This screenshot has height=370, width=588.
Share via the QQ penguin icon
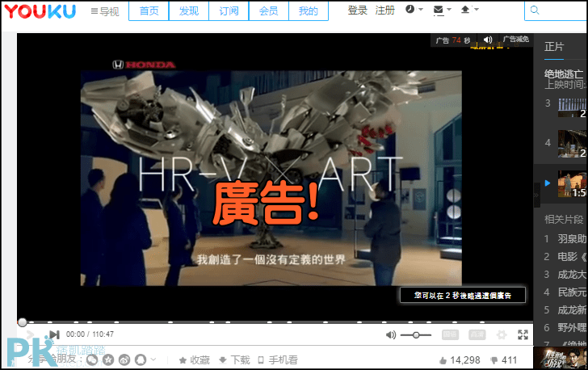coord(141,360)
